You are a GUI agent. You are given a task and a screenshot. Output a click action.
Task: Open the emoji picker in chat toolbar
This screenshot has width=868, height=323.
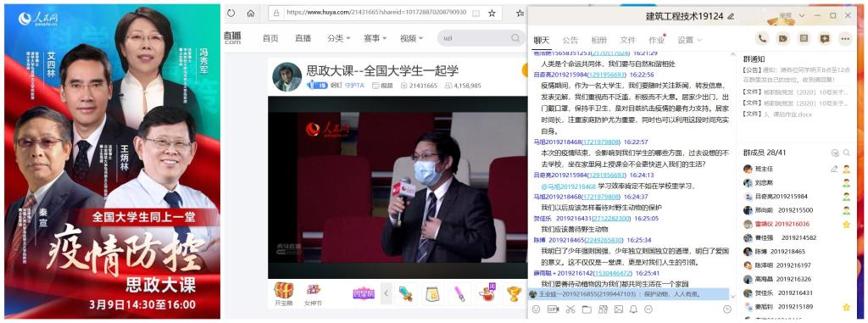(x=536, y=309)
